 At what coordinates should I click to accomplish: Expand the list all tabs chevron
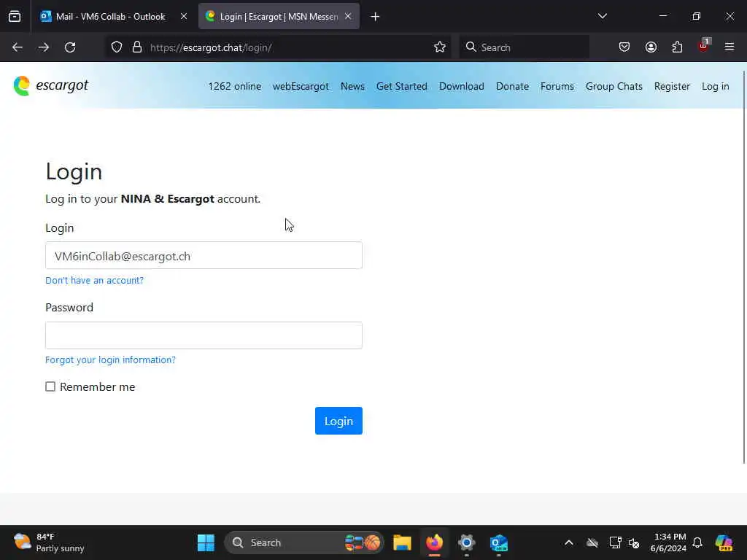[603, 16]
